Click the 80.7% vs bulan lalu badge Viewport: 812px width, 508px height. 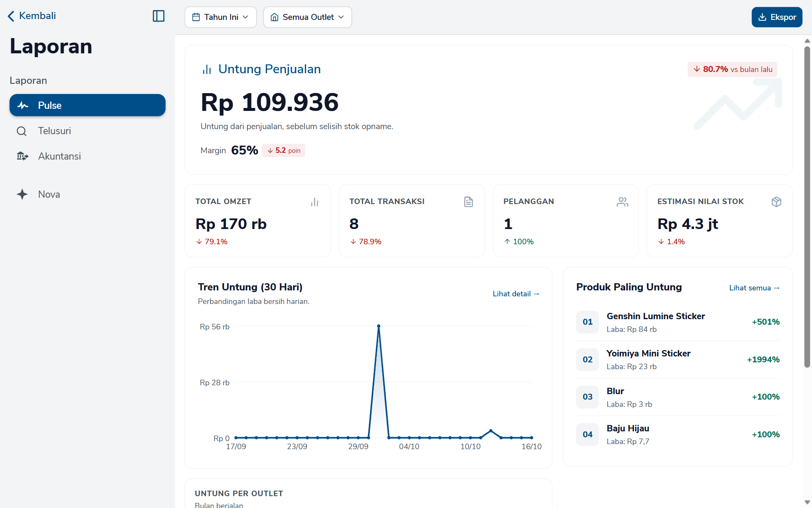point(732,69)
